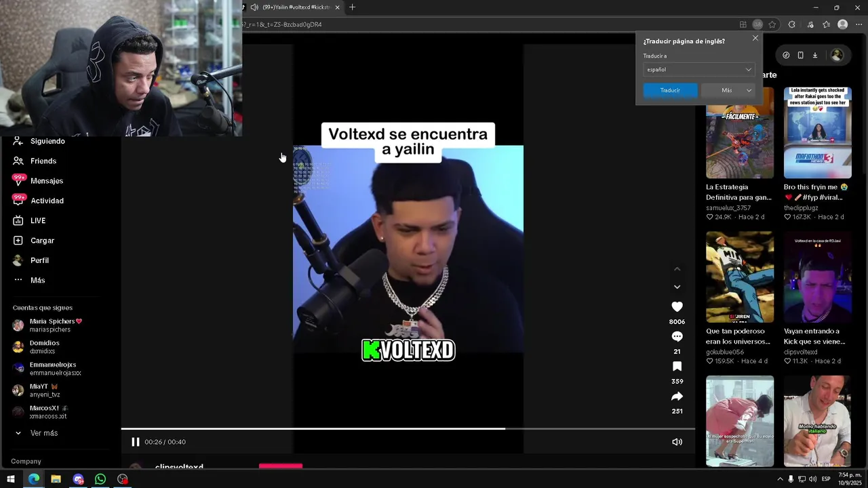The width and height of the screenshot is (868, 488).
Task: Expand Ver más followed accounts
Action: tap(36, 433)
